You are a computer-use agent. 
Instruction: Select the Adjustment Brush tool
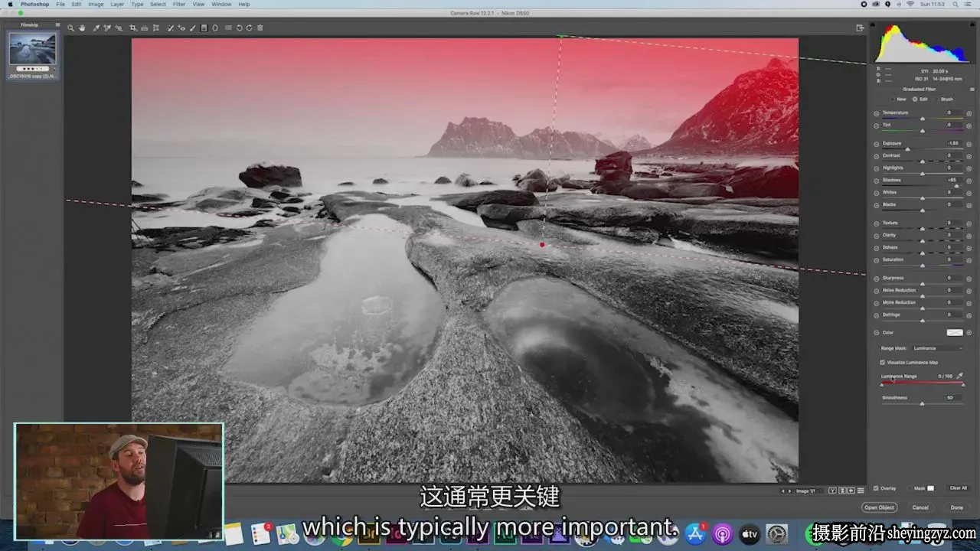coord(193,28)
